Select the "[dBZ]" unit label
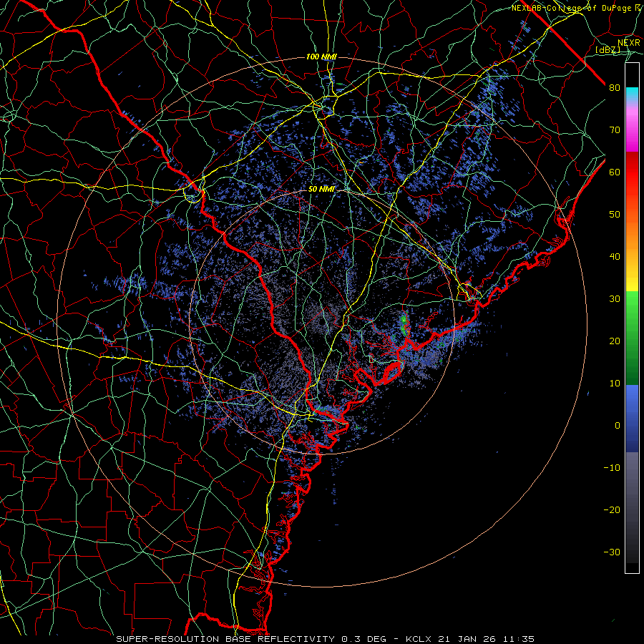644x644 pixels. tap(608, 50)
